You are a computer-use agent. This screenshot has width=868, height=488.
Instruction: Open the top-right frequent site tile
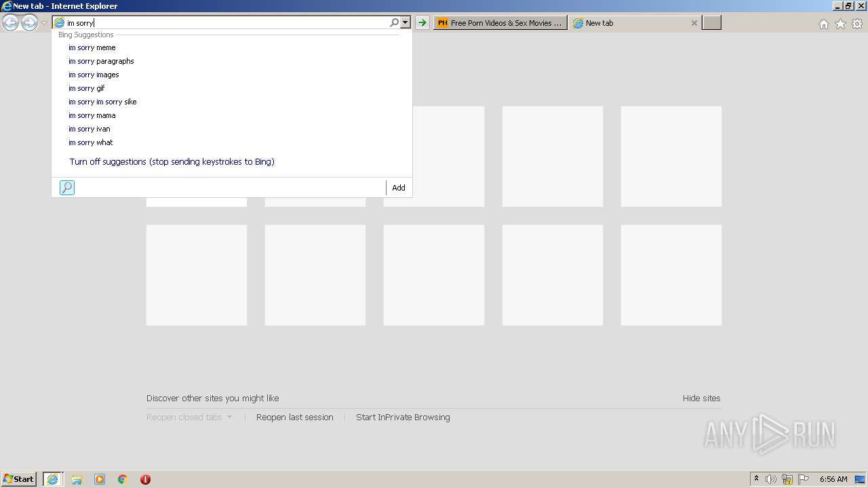(x=671, y=157)
